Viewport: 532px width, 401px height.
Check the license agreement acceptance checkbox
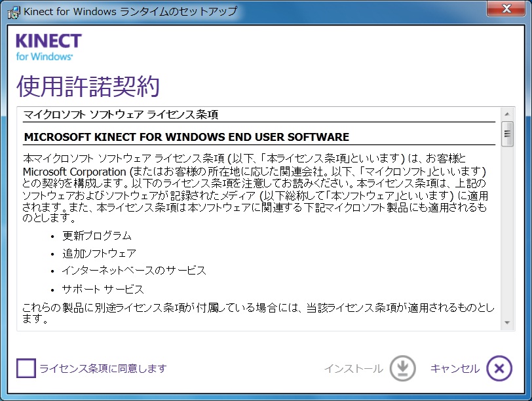click(x=26, y=368)
